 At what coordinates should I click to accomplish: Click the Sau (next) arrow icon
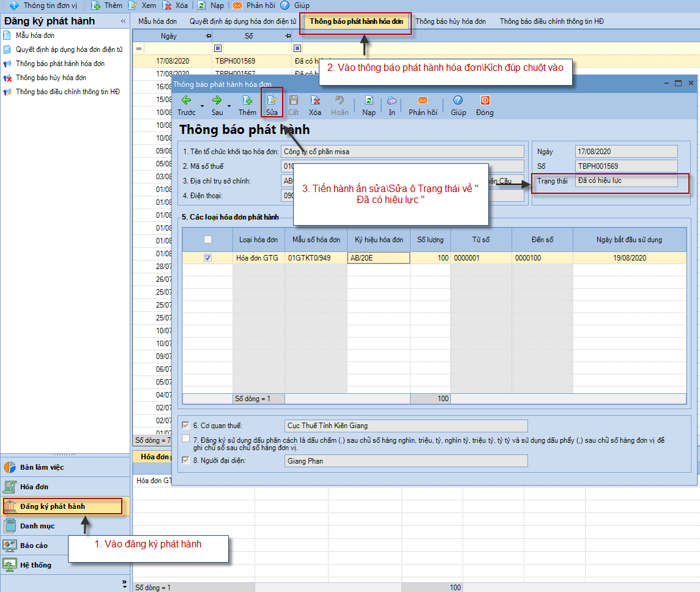[x=217, y=100]
